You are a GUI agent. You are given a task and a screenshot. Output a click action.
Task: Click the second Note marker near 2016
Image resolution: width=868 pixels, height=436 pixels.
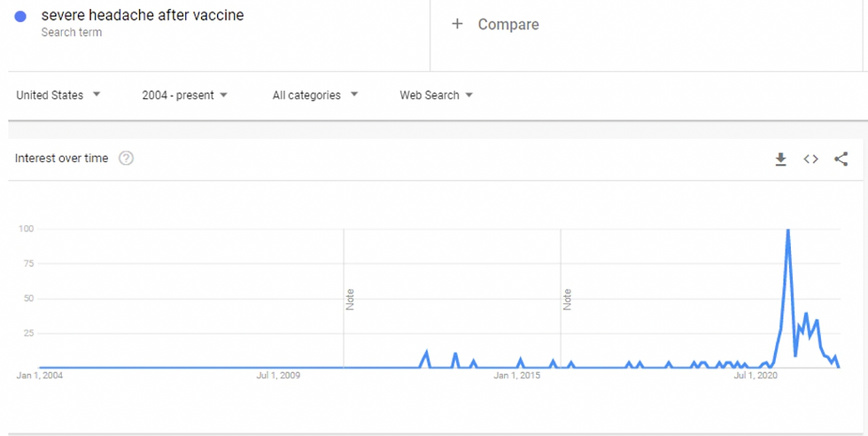[x=567, y=300]
